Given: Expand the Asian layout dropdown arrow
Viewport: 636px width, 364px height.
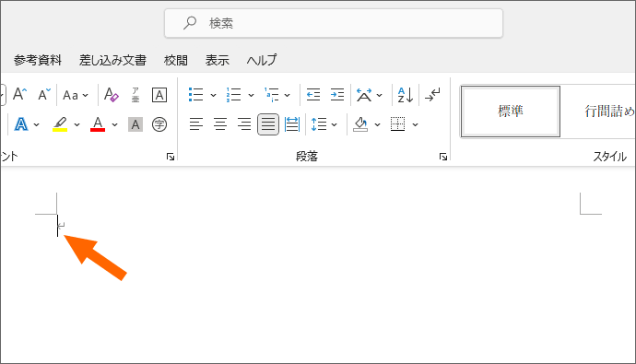Looking at the screenshot, I should pyautogui.click(x=379, y=96).
